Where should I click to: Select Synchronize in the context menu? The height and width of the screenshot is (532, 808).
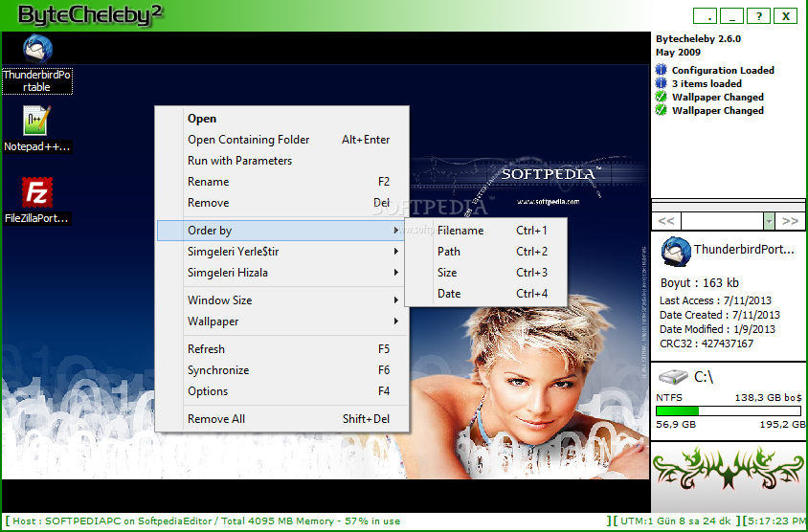click(281, 370)
